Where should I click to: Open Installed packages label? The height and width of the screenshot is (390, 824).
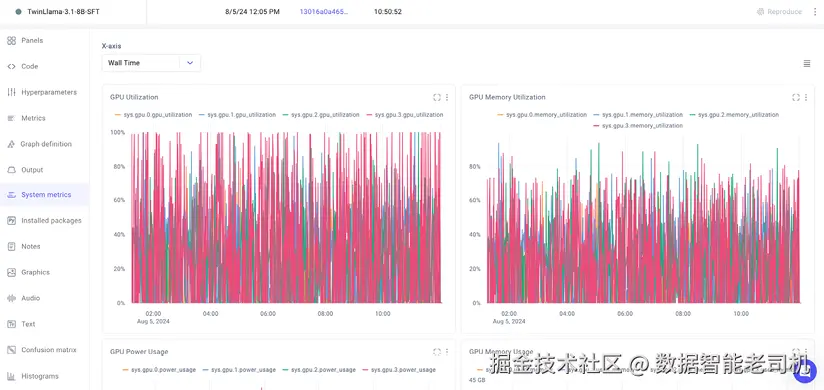click(x=52, y=221)
